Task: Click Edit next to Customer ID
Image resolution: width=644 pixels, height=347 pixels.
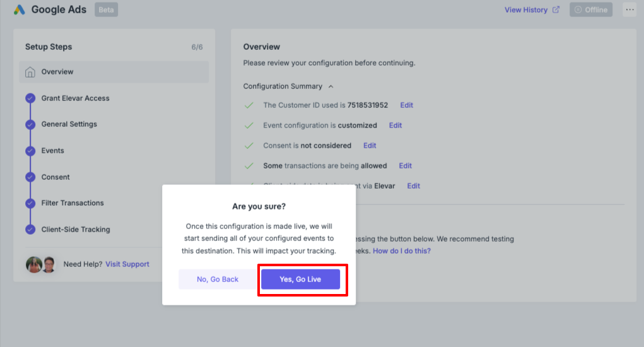Action: click(407, 105)
